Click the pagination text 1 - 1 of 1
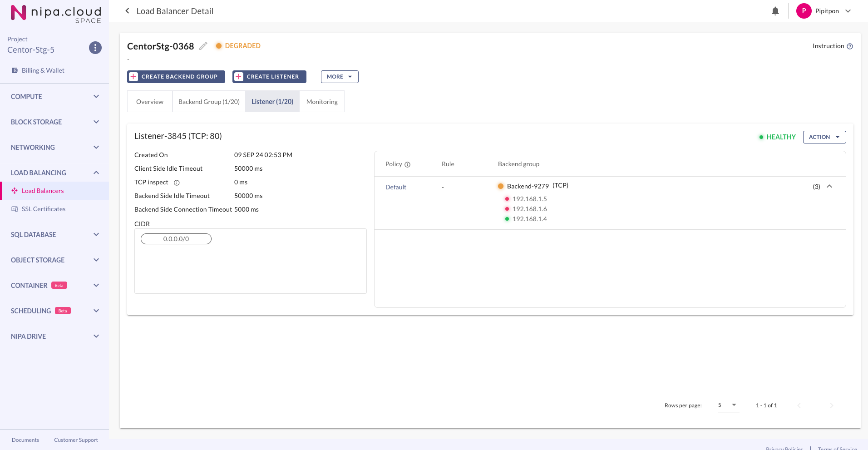868x450 pixels. [x=766, y=405]
